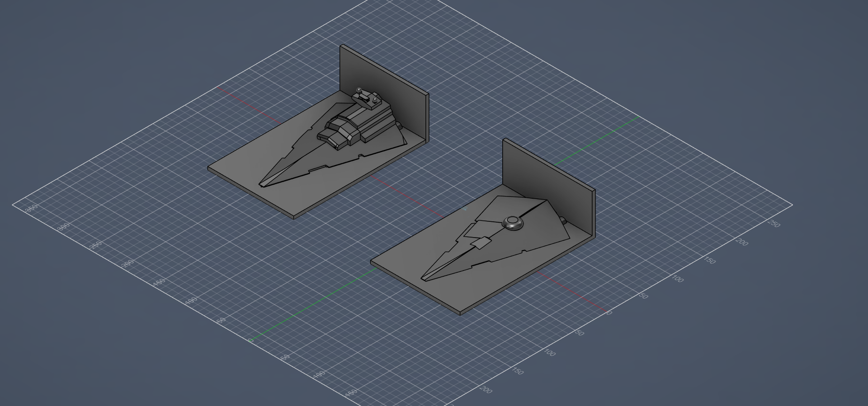Screen dimensions: 868x406
Task: Click the "300" grid axis label
Action: (64, 226)
